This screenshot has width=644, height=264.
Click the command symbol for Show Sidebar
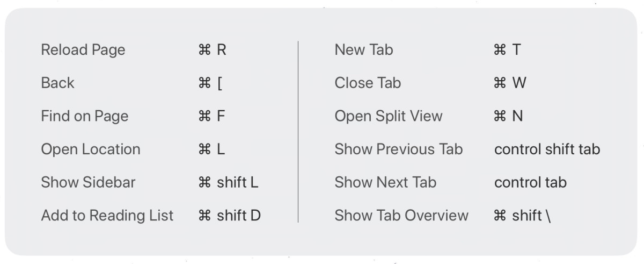pyautogui.click(x=204, y=182)
